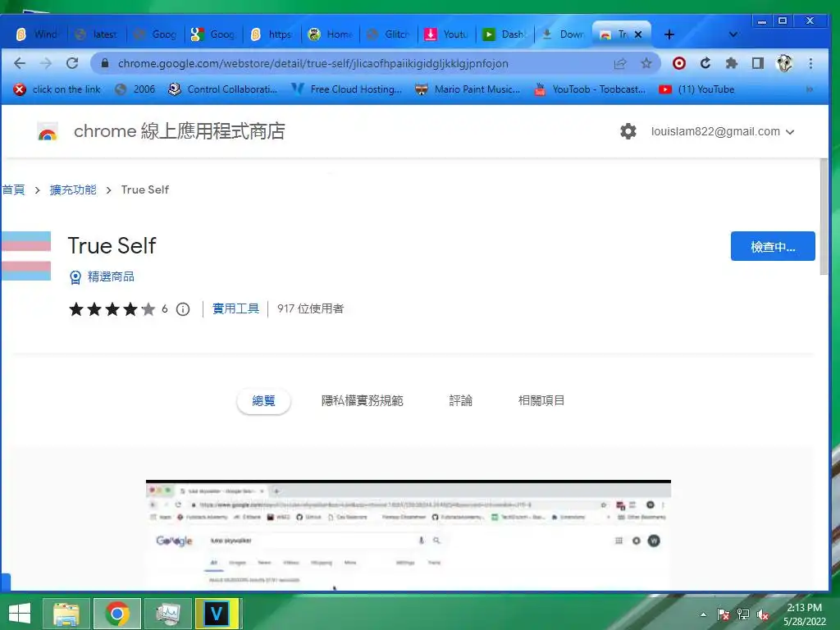Viewport: 840px width, 630px height.
Task: Click the padlock site info icon
Action: 105,63
